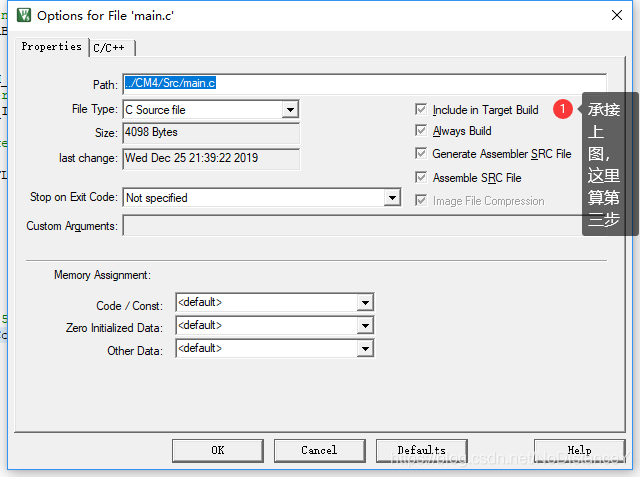Open the File Type dropdown
The image size is (640, 477).
click(x=290, y=110)
